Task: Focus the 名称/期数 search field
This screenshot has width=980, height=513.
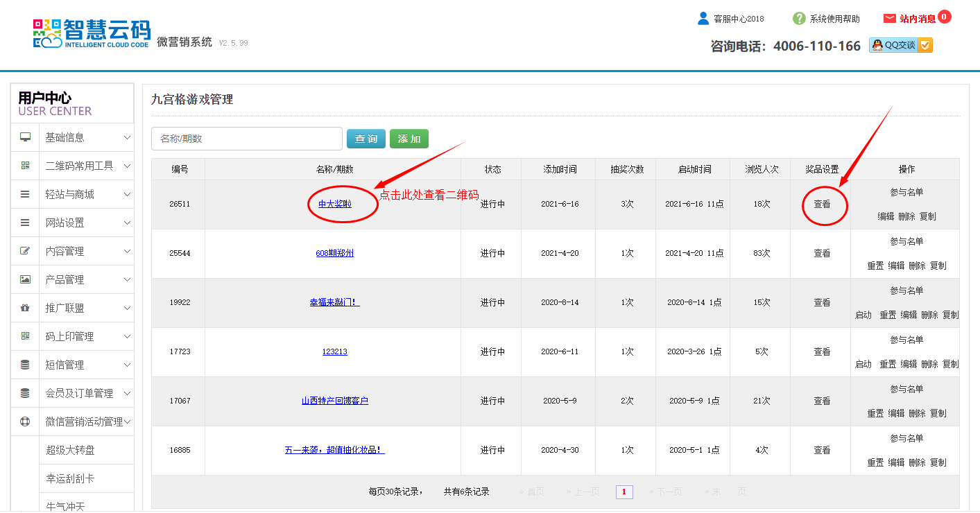Action: coord(247,139)
